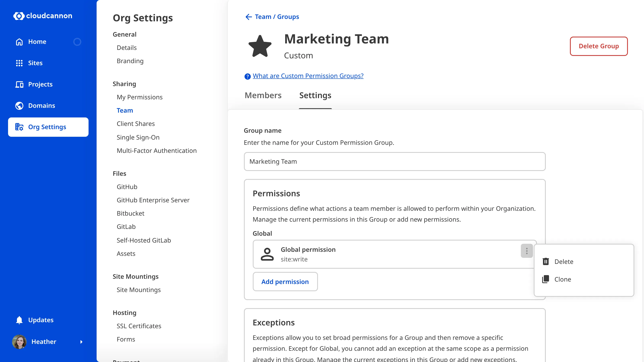The width and height of the screenshot is (644, 362).
Task: Click the Delete Group button
Action: 599,46
